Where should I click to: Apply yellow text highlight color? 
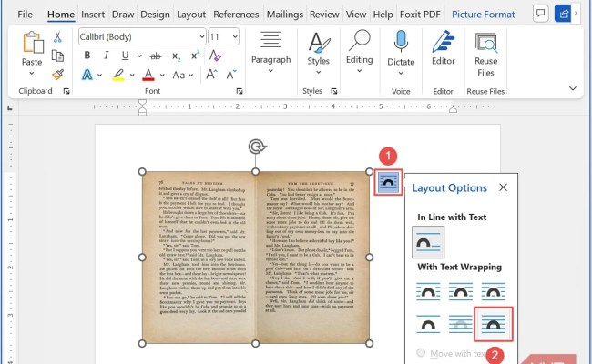pyautogui.click(x=118, y=75)
